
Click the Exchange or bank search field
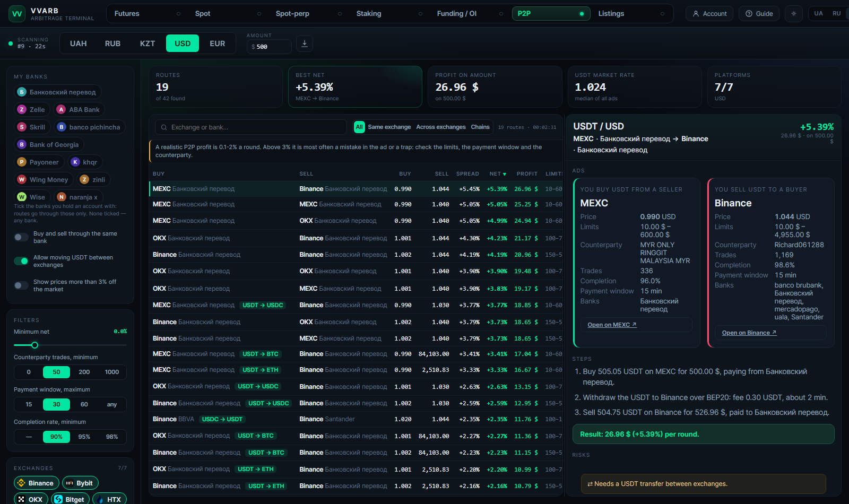coord(251,127)
